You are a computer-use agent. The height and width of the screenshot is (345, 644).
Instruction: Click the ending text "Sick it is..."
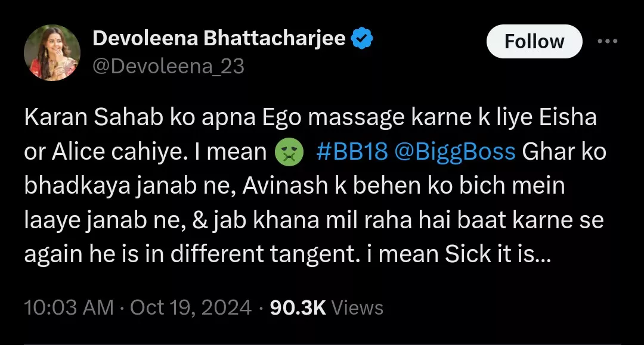pyautogui.click(x=499, y=256)
